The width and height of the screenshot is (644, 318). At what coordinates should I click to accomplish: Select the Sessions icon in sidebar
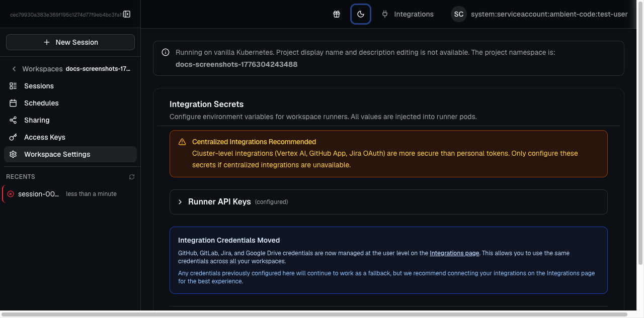pos(13,85)
